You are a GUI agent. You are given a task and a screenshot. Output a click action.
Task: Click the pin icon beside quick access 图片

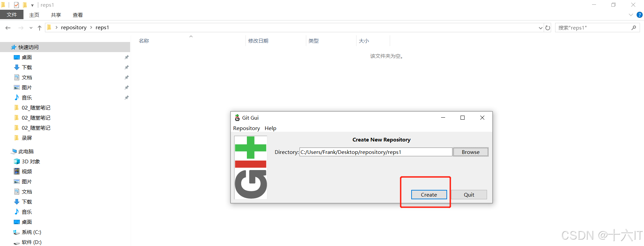coord(126,87)
